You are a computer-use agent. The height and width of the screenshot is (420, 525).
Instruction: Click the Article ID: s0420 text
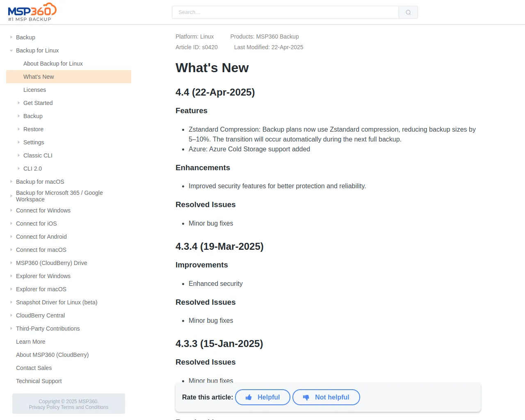coord(196,47)
